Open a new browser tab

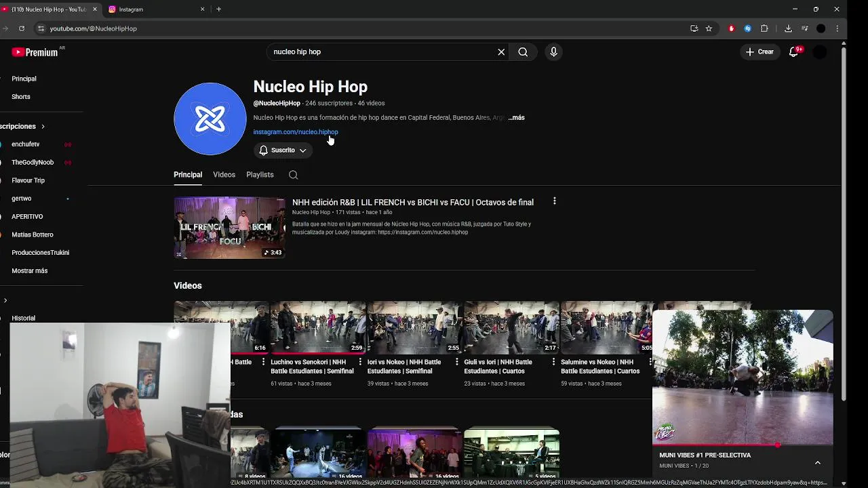click(x=218, y=9)
